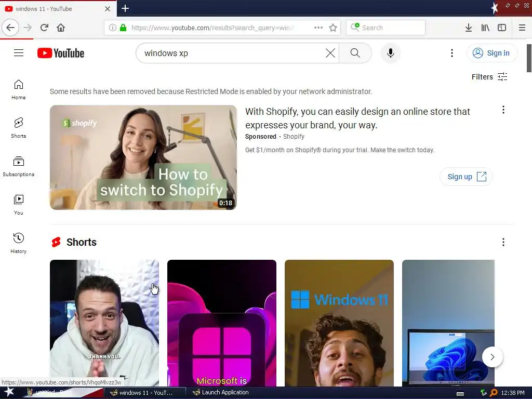Click the page vertical scrollbar thumb

[528, 58]
